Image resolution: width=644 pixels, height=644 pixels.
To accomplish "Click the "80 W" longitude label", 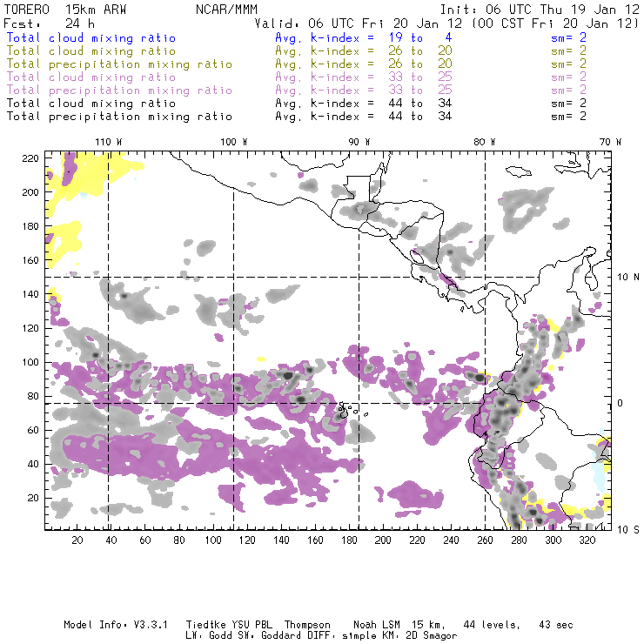I will [485, 142].
